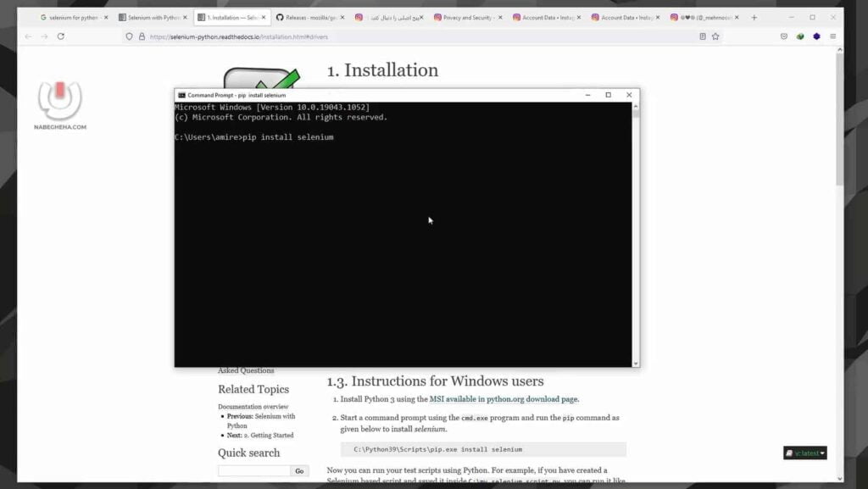This screenshot has width=868, height=489.
Task: Toggle reader view icon in address bar
Action: click(x=703, y=36)
